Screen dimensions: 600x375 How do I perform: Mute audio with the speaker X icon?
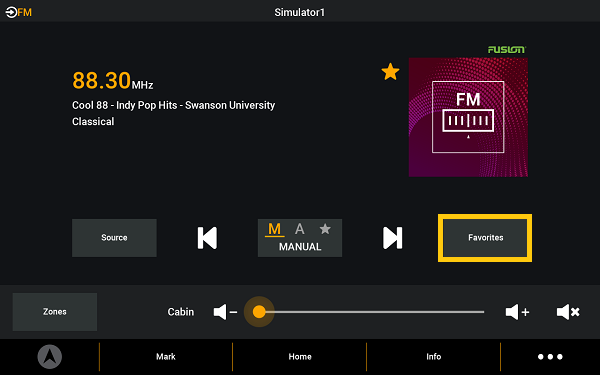[568, 312]
